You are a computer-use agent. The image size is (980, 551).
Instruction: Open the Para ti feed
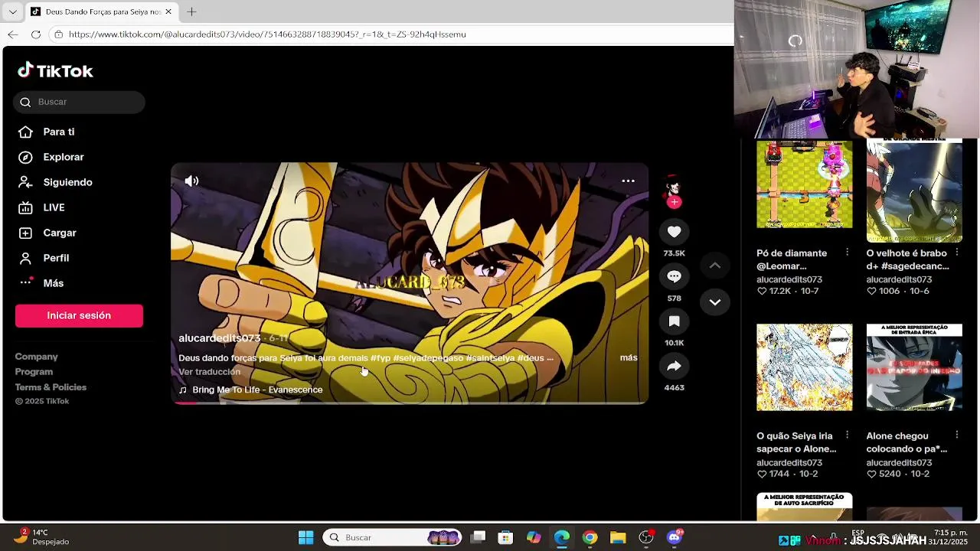click(x=59, y=132)
